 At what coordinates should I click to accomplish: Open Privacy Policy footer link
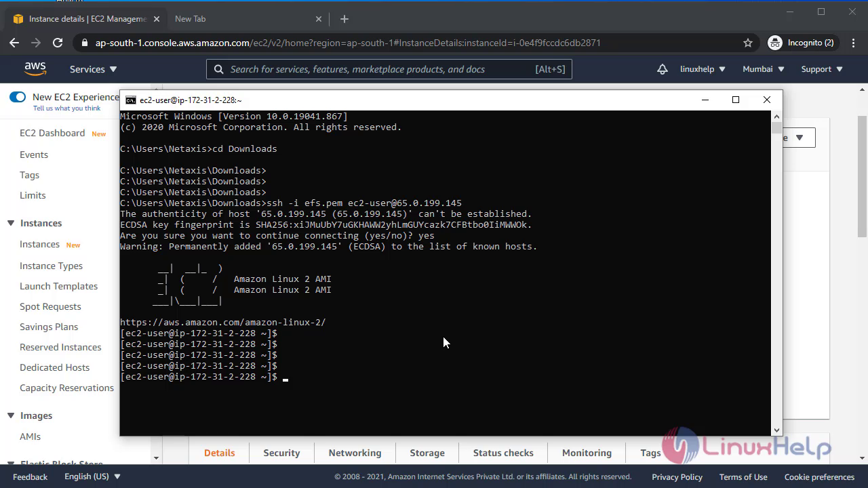click(677, 476)
